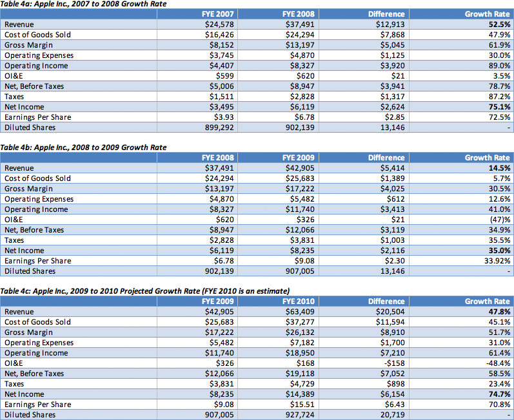Image resolution: width=514 pixels, height=420 pixels.
Task: Select the 30.5% gross margin growth rate
Action: (x=500, y=189)
